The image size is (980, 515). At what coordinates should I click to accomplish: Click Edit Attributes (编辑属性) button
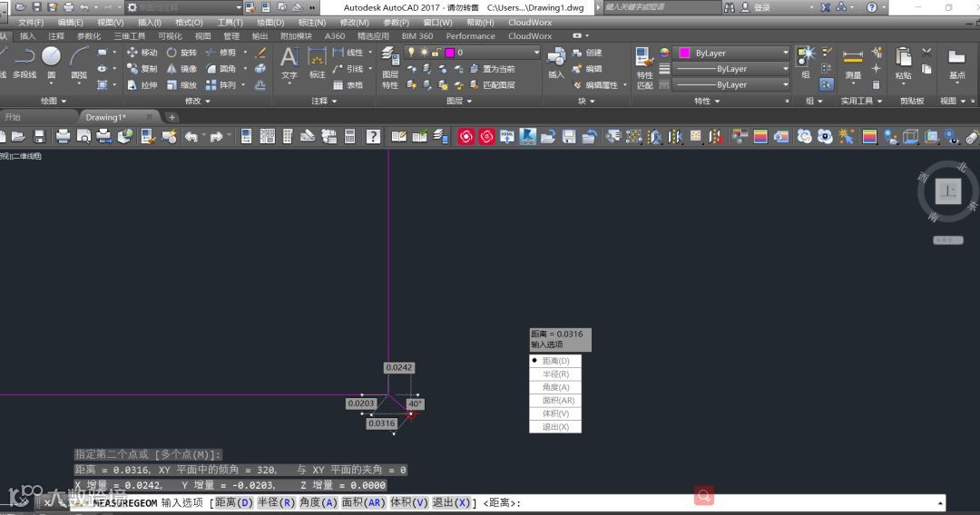click(x=596, y=85)
